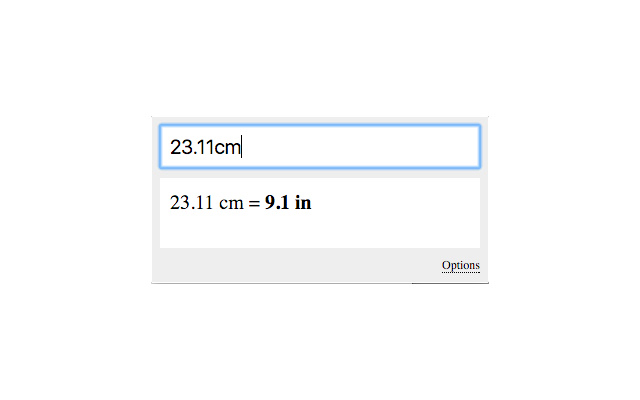Place cursor on "23.11" in input box

coord(192,147)
